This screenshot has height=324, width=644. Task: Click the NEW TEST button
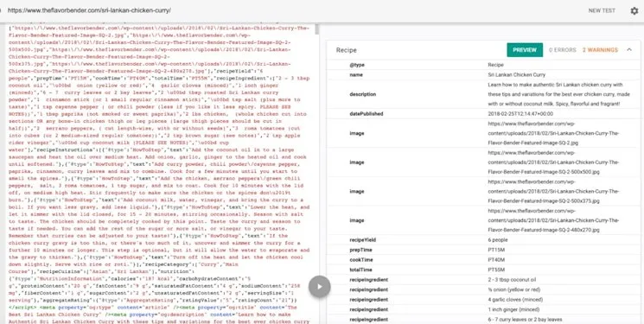pos(602,10)
